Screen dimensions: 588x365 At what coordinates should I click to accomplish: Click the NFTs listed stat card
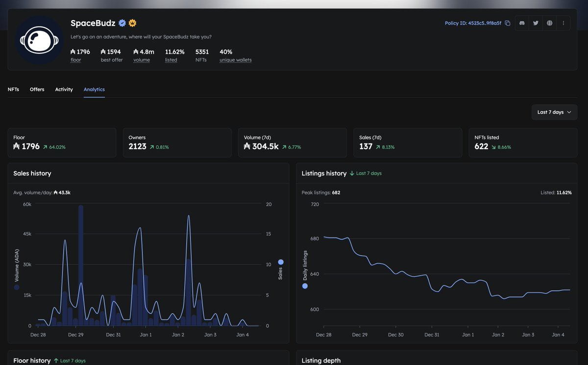pyautogui.click(x=523, y=143)
